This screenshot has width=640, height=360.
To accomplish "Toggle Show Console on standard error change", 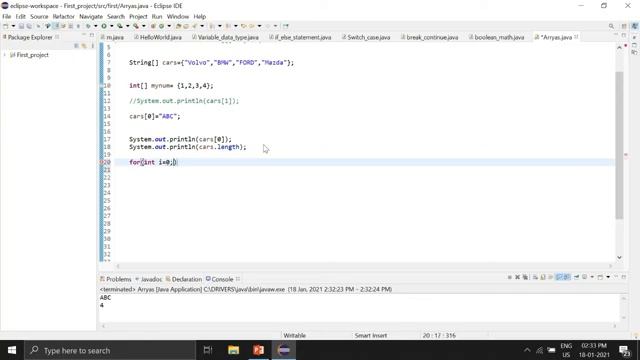I will click(567, 277).
